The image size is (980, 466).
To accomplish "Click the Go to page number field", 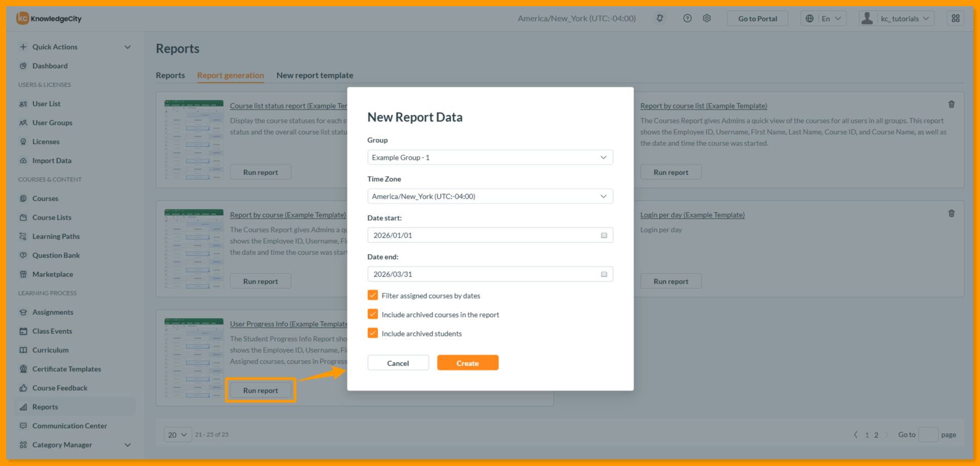I will point(928,434).
